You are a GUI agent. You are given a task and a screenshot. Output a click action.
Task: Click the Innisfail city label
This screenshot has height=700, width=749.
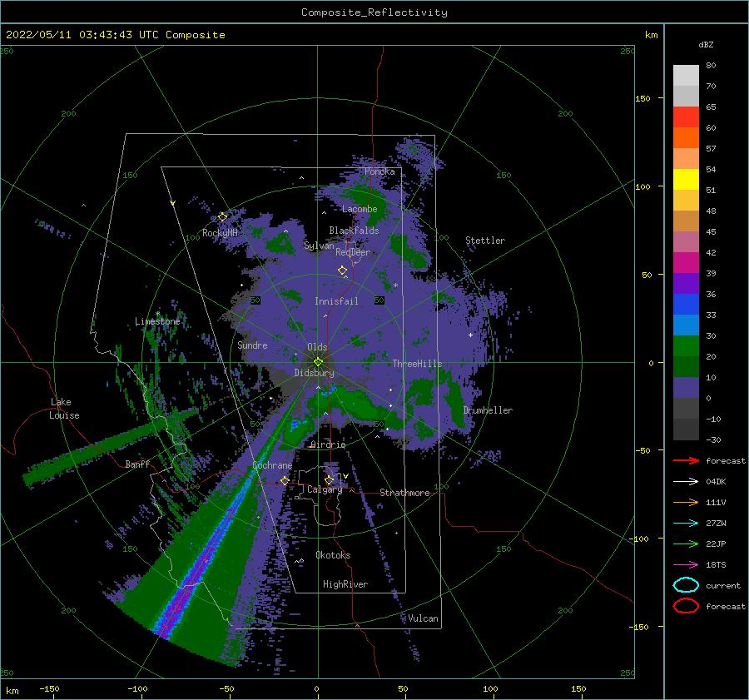coord(336,301)
